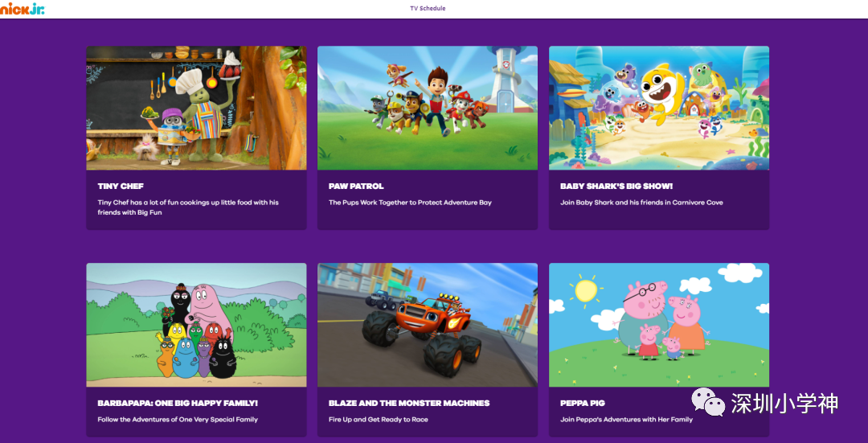Open the Peppa Pig family image
Viewport: 868px width, 443px height.
click(x=658, y=325)
